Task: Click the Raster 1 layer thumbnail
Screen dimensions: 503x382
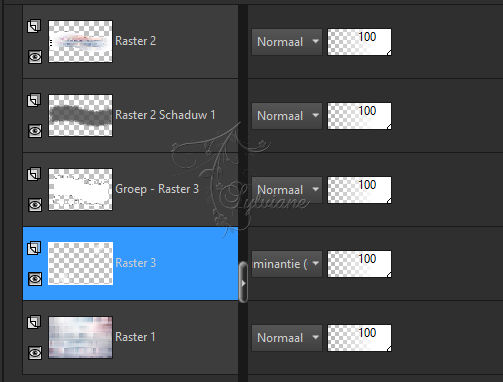Action: [80, 337]
